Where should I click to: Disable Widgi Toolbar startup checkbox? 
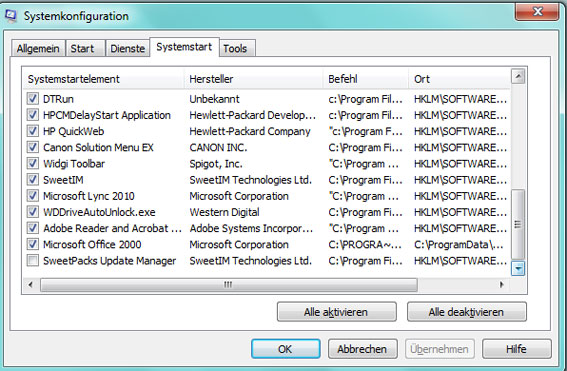33,163
